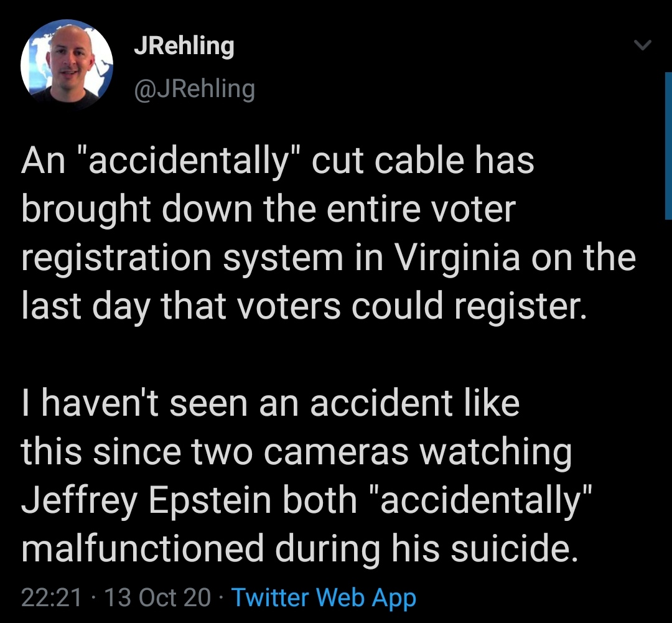Click the blue scrollbar on the right edge
672x623 pixels.
click(668, 146)
